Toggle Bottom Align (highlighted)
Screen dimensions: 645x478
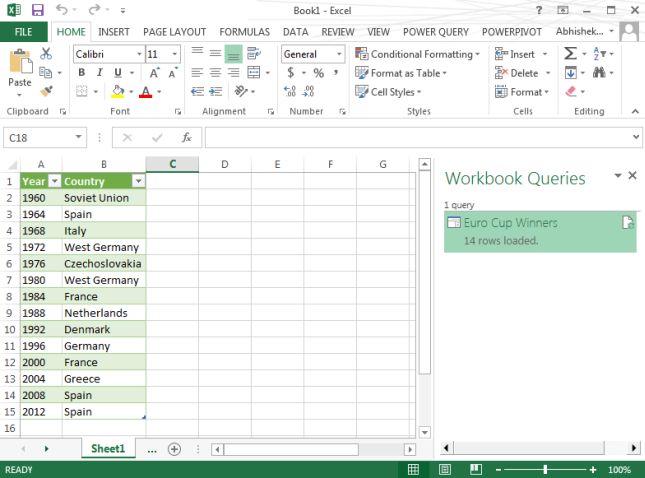[233, 54]
